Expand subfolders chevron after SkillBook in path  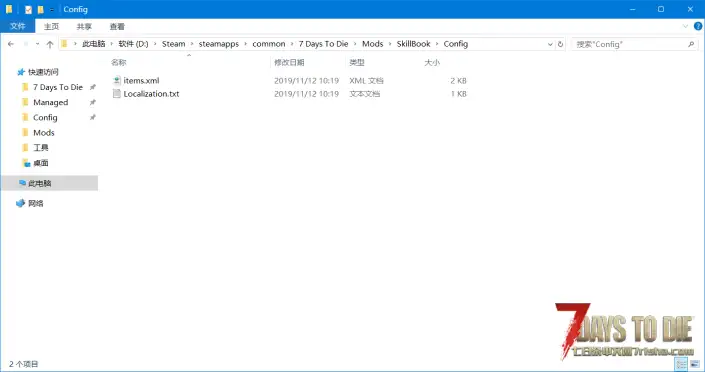point(437,44)
